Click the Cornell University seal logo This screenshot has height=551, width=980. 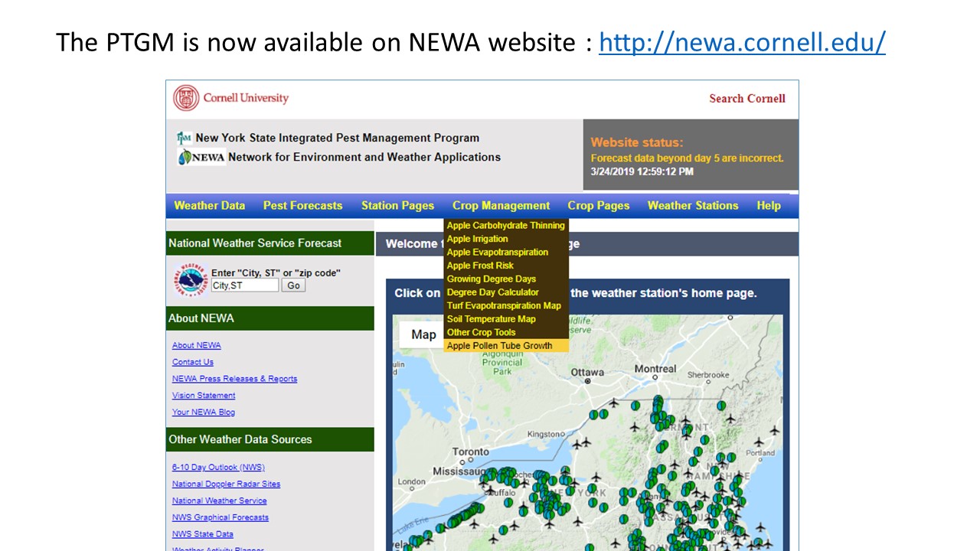[186, 98]
